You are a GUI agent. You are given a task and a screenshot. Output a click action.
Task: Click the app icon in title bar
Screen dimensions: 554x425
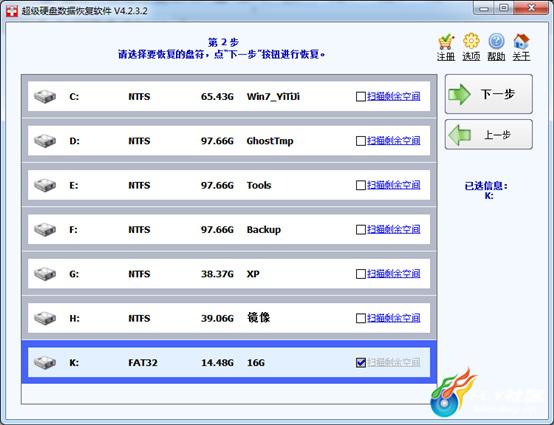[x=11, y=11]
